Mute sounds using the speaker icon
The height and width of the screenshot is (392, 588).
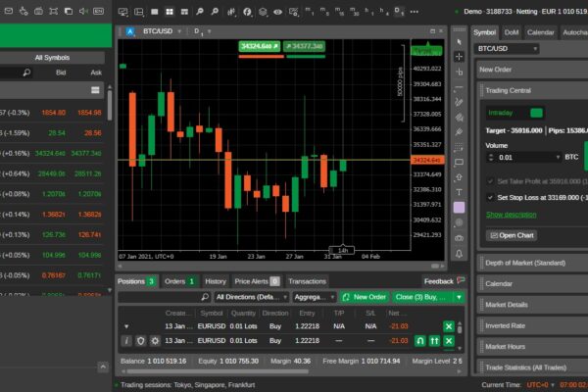(x=83, y=11)
